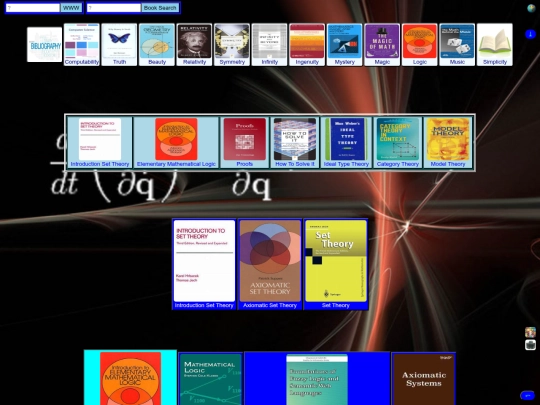
Task: Choose Elementary Mathematical Logic in the shelf strip
Action: point(176,143)
